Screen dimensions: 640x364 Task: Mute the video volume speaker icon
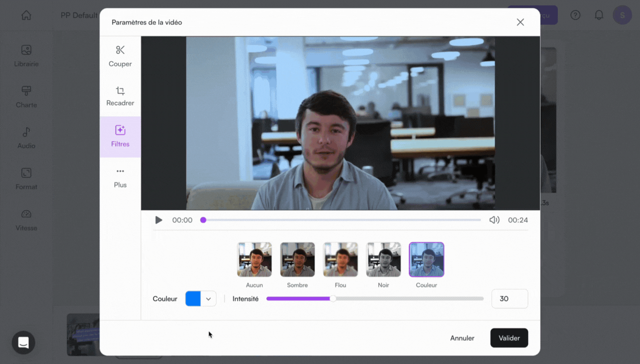coord(494,220)
